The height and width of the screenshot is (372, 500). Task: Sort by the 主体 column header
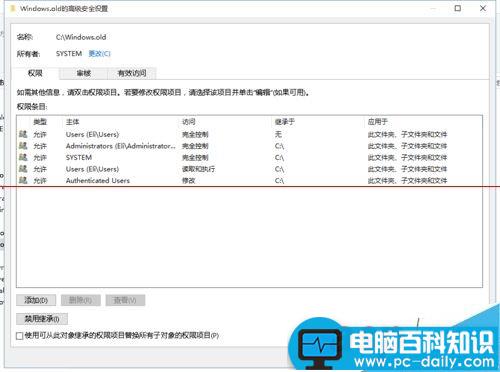(73, 122)
